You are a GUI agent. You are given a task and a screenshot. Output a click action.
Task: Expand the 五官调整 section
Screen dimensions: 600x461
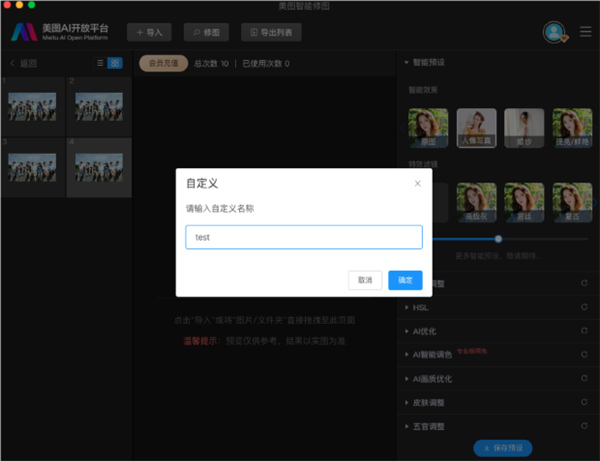[x=405, y=428]
